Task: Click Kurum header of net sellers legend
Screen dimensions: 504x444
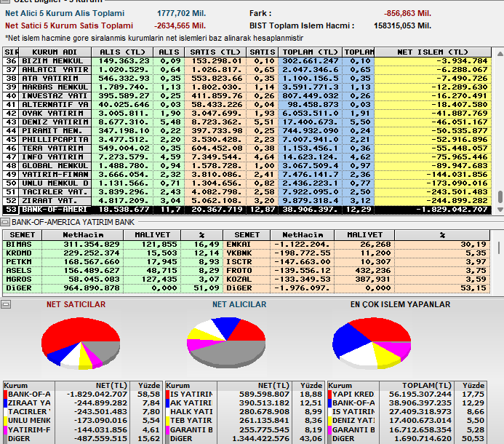Action: [29, 386]
